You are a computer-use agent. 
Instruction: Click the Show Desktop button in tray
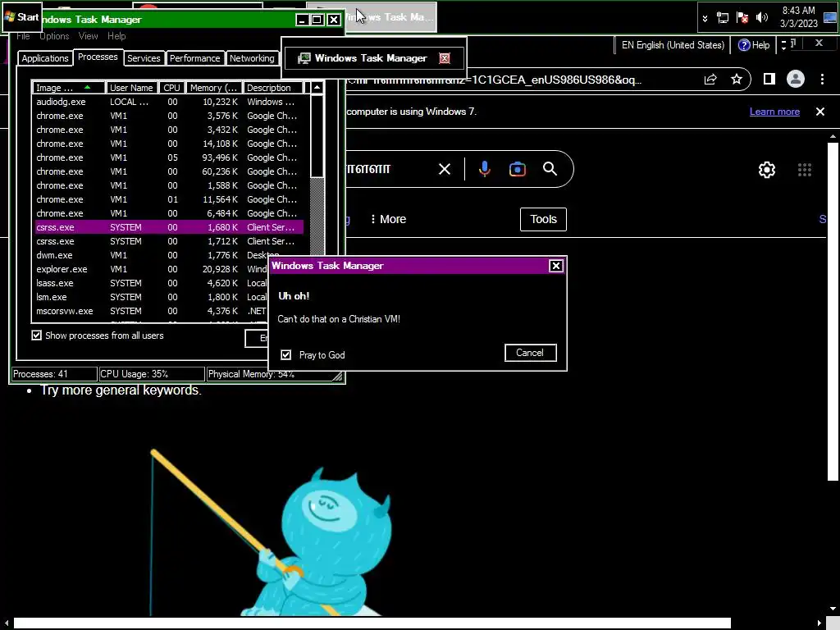(x=830, y=17)
